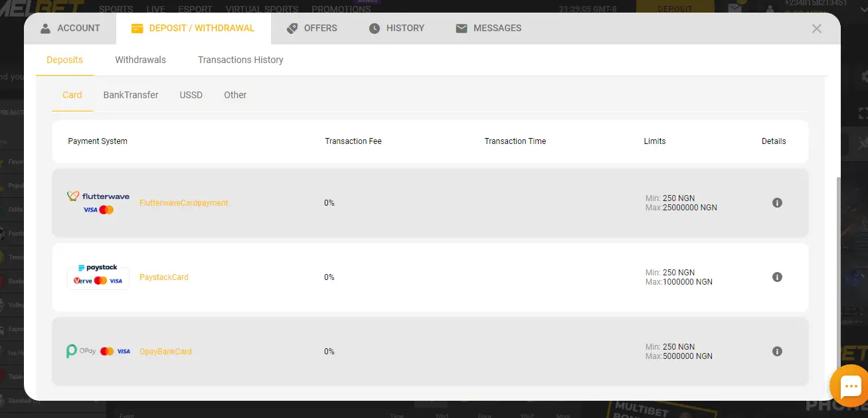868x418 pixels.
Task: Select Other payment category
Action: point(235,95)
